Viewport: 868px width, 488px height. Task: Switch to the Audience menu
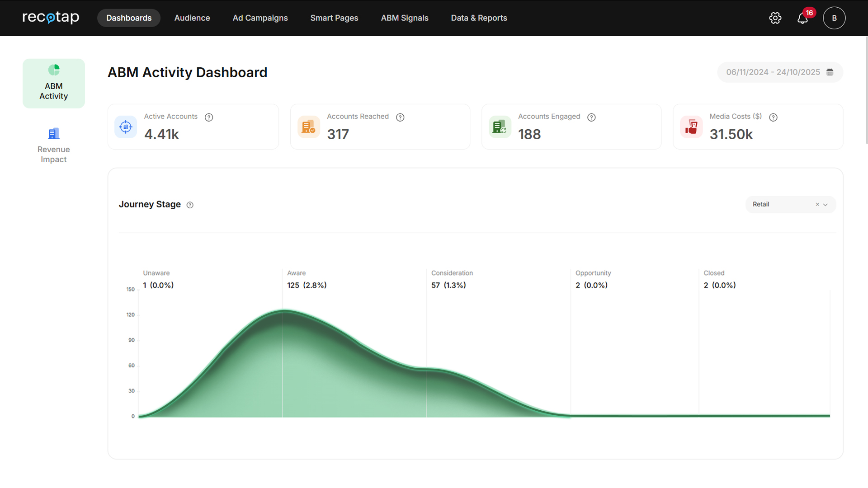point(192,18)
